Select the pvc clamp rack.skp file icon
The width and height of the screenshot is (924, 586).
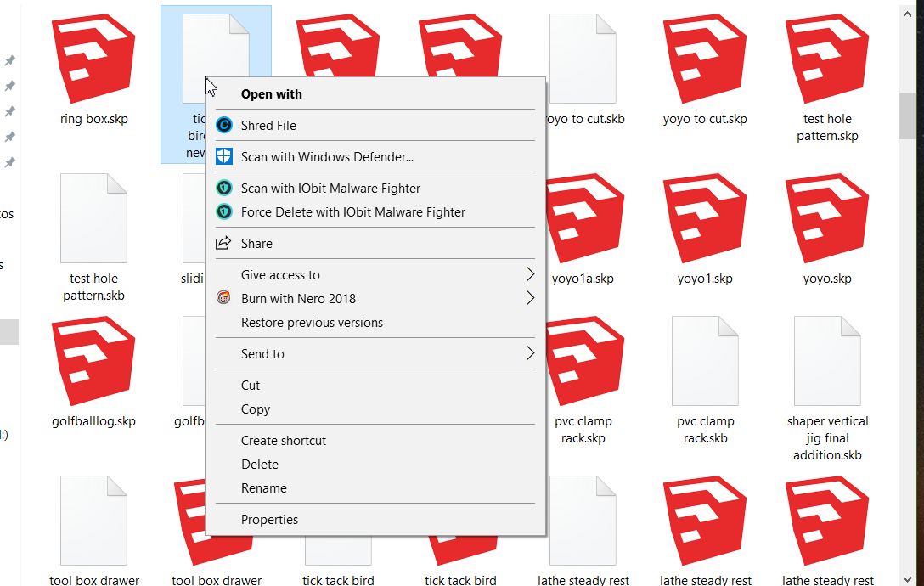[584, 361]
